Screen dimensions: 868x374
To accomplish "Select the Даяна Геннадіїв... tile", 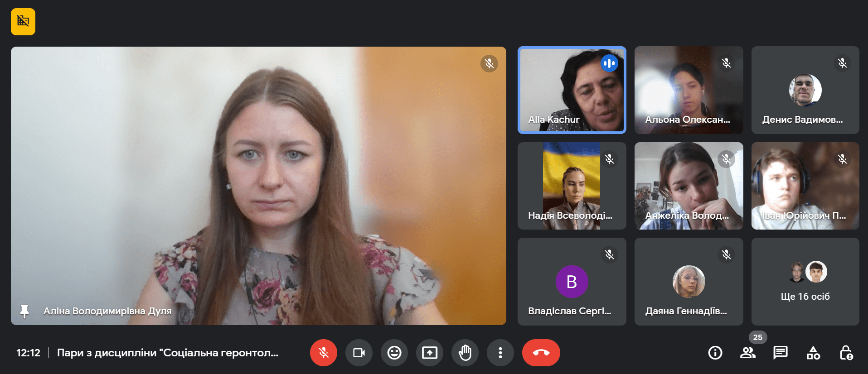I will pyautogui.click(x=689, y=281).
